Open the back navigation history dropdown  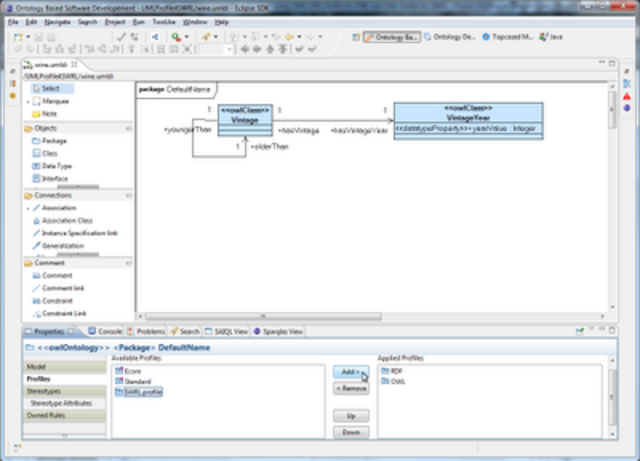pos(300,37)
